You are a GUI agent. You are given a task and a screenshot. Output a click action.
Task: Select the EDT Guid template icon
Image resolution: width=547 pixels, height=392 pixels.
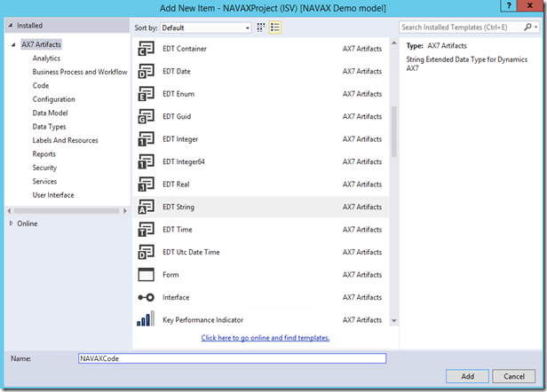[x=146, y=116]
